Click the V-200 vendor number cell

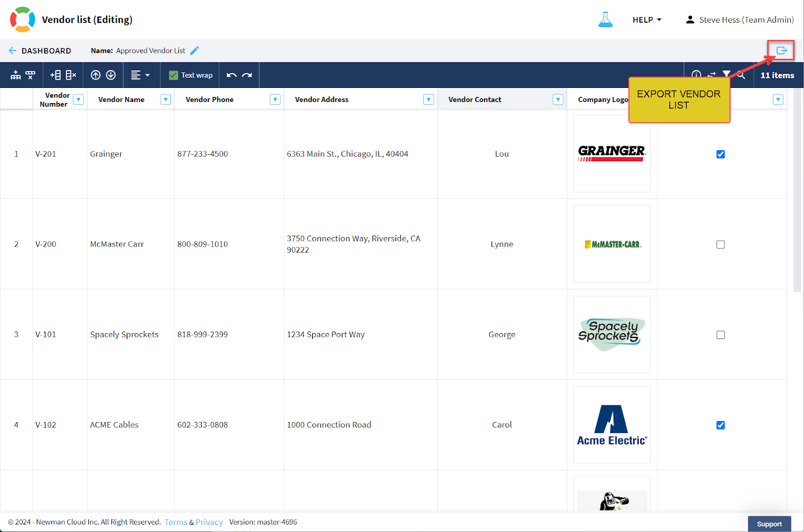click(x=60, y=244)
